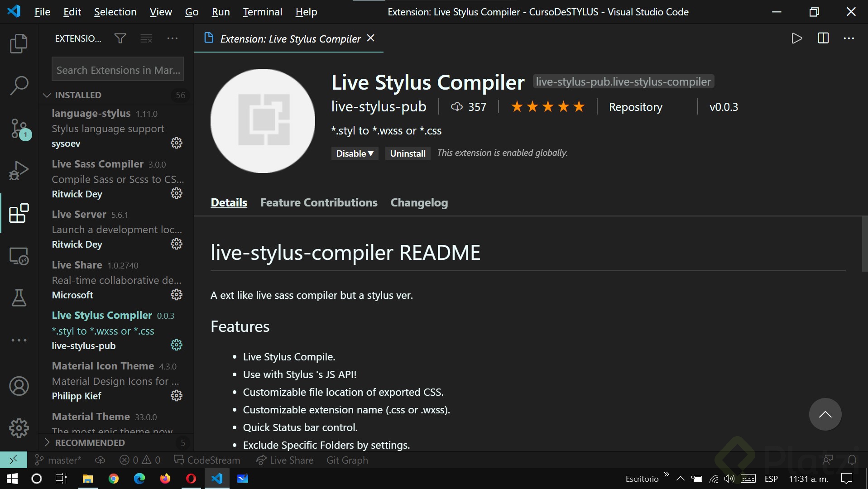Open Windows Start menu
The width and height of the screenshot is (868, 489).
(x=12, y=479)
